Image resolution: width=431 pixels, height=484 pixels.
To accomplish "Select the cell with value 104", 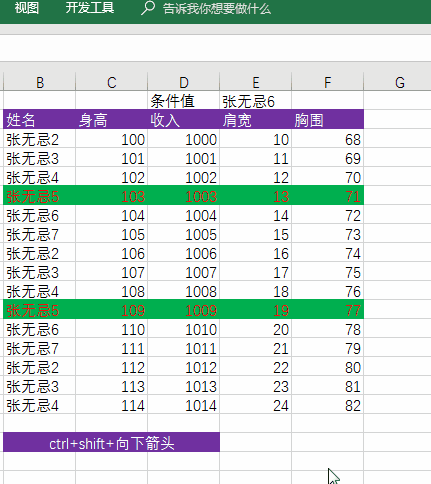I will 112,215.
